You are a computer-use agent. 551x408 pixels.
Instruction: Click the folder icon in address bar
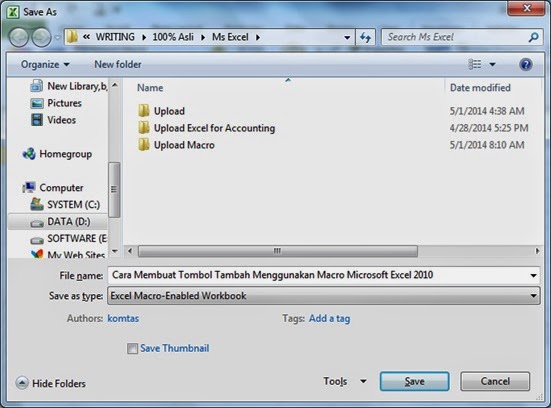[x=72, y=37]
